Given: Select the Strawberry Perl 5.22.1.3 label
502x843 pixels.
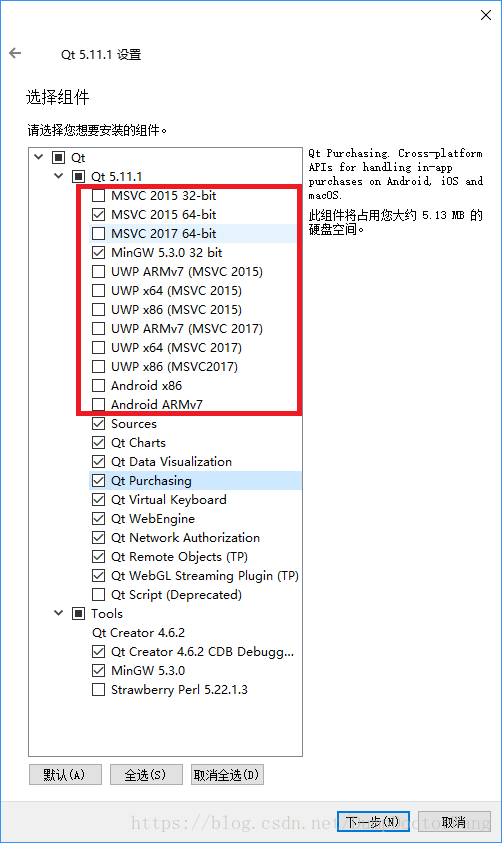Looking at the screenshot, I should pos(179,690).
